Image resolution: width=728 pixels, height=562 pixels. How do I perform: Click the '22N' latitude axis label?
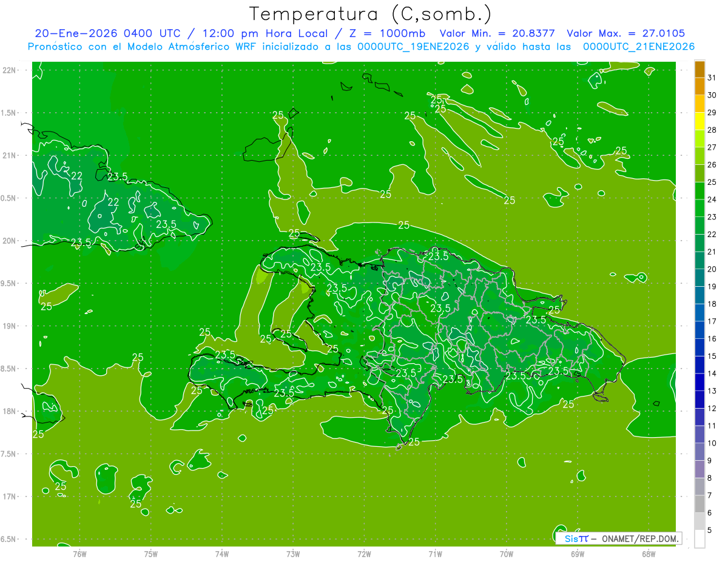[x=10, y=70]
